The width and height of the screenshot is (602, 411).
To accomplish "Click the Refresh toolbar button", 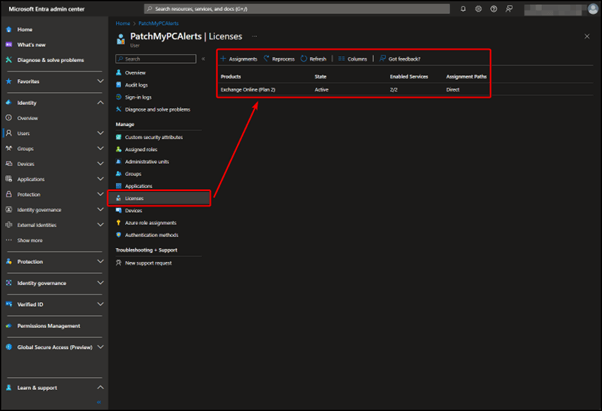I will click(313, 59).
